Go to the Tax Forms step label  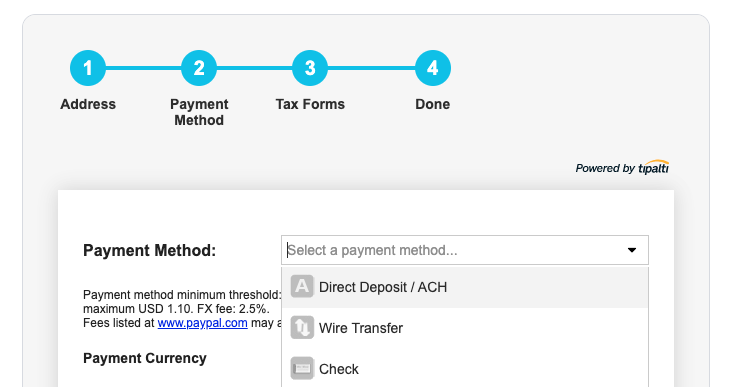click(x=310, y=104)
